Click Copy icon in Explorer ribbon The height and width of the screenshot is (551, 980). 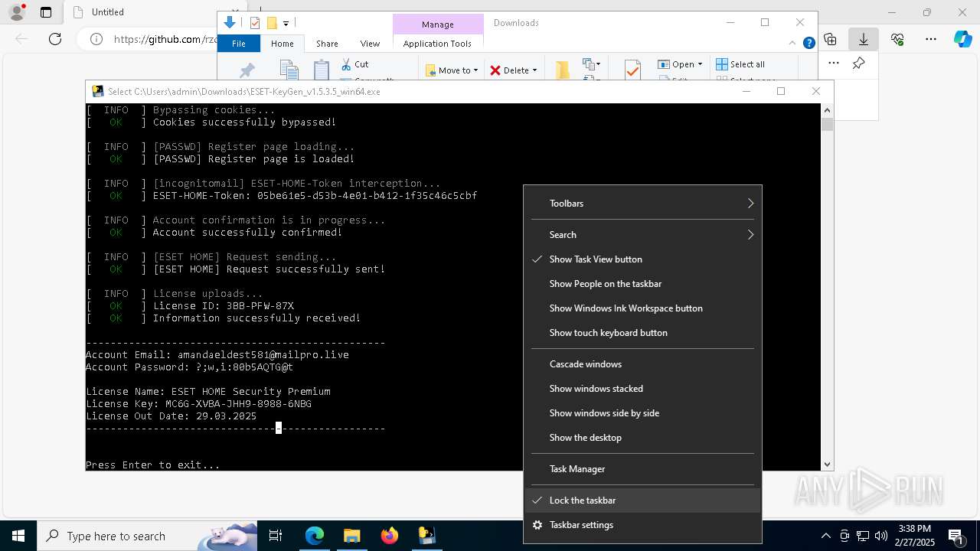pos(289,70)
